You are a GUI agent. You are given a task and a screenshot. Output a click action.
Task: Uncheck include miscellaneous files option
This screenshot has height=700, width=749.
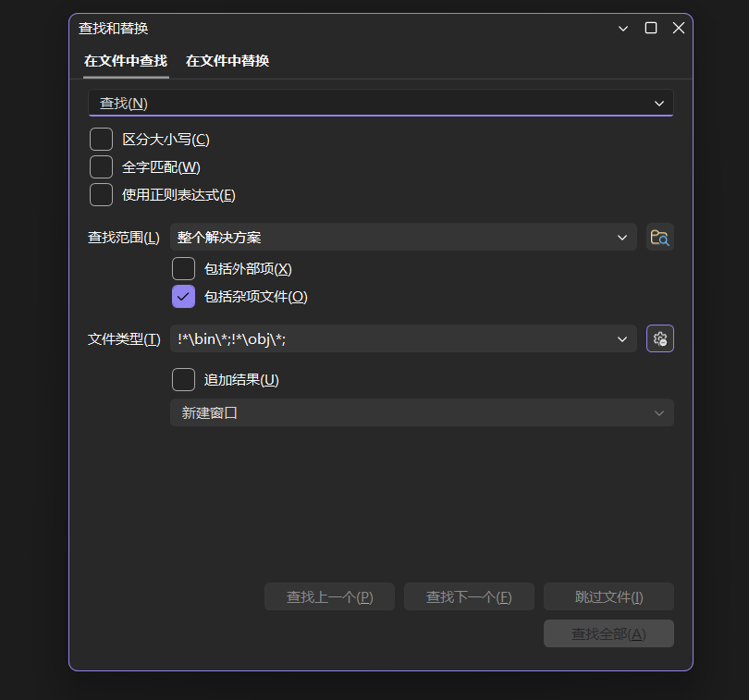183,296
